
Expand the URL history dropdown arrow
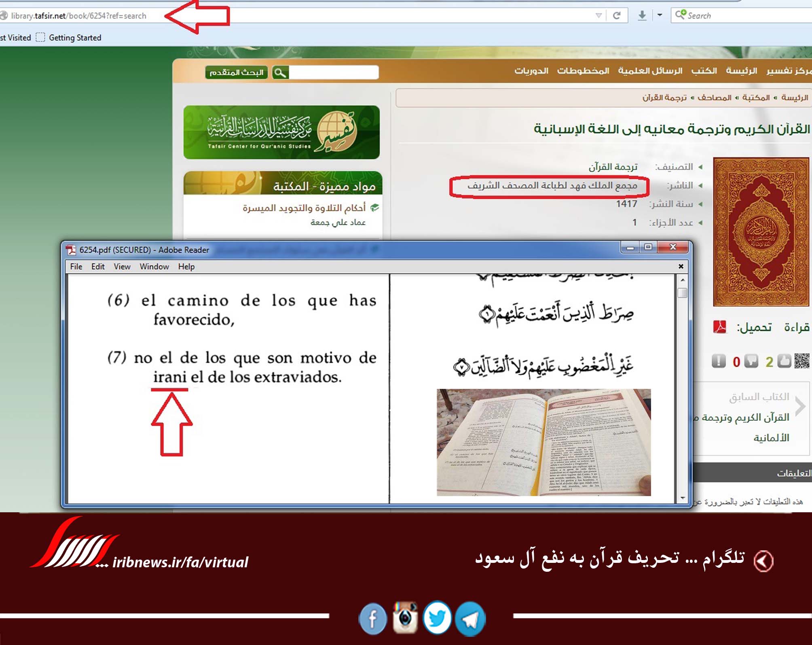click(598, 16)
